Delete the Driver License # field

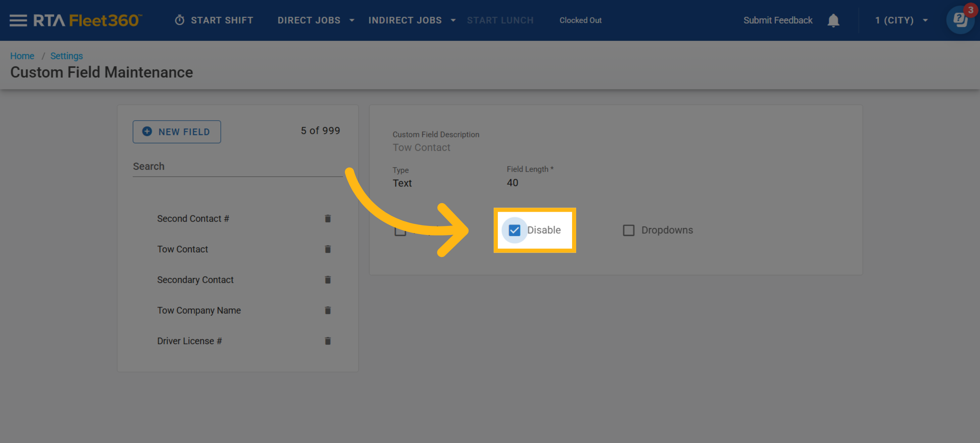(x=327, y=341)
